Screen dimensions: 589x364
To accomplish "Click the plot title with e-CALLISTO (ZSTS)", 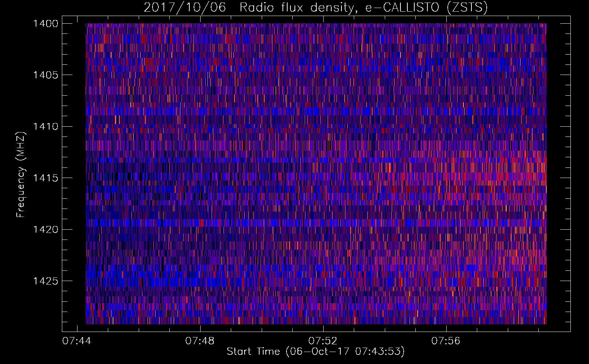I will coord(316,7).
